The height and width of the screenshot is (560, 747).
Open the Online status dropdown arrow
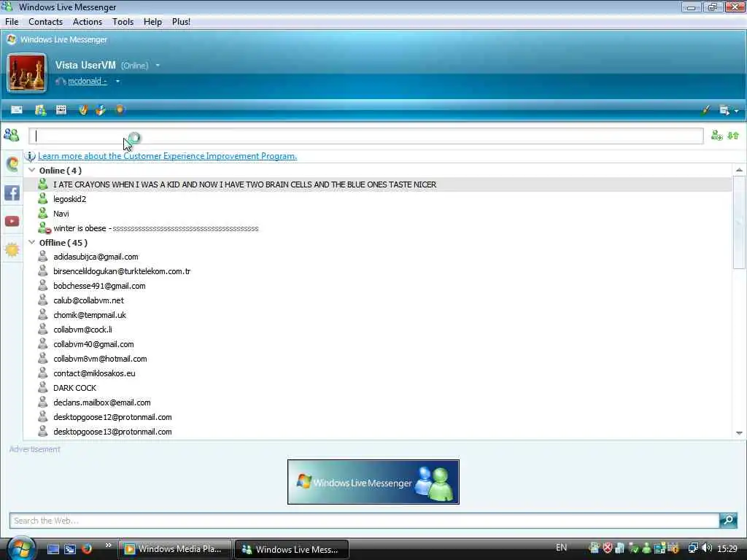[x=158, y=65]
